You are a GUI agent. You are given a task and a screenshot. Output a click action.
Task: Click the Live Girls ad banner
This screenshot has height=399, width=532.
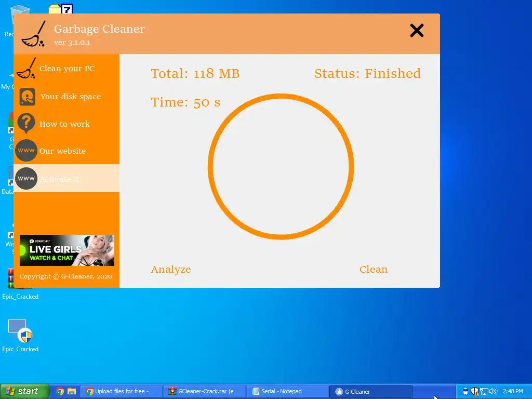(67, 250)
